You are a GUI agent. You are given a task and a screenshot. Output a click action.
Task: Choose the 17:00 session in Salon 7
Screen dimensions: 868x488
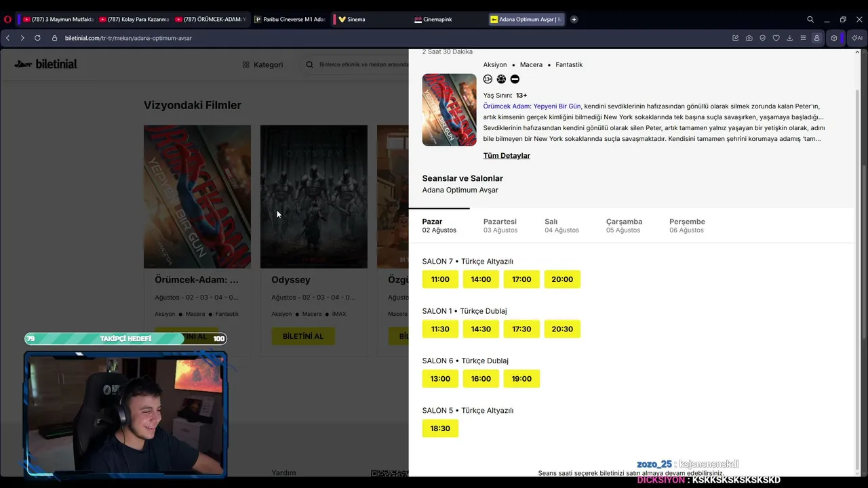click(x=521, y=279)
